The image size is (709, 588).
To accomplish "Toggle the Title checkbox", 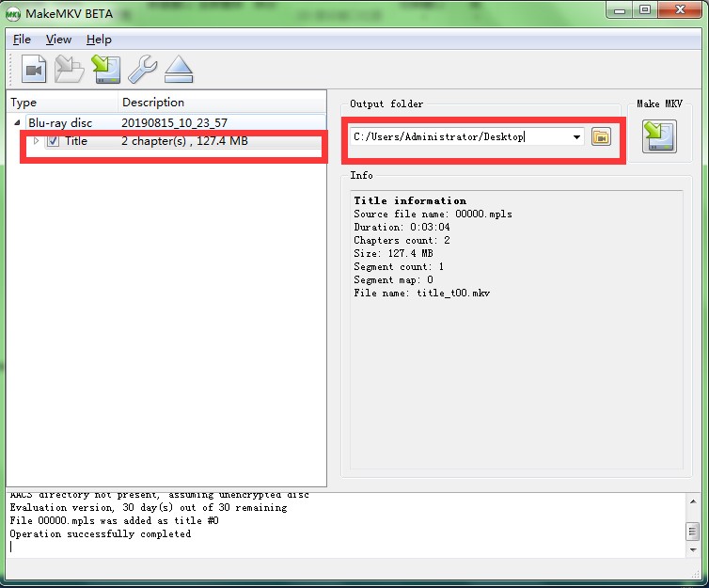I will 53,141.
